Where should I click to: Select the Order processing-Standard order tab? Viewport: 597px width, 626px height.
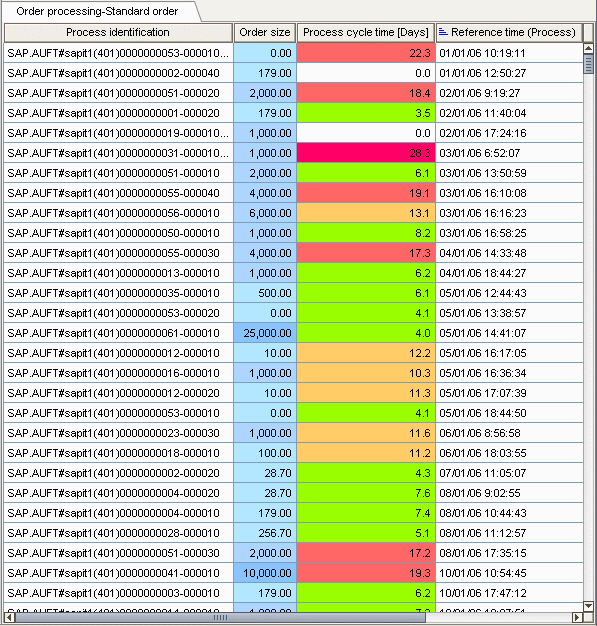(97, 11)
